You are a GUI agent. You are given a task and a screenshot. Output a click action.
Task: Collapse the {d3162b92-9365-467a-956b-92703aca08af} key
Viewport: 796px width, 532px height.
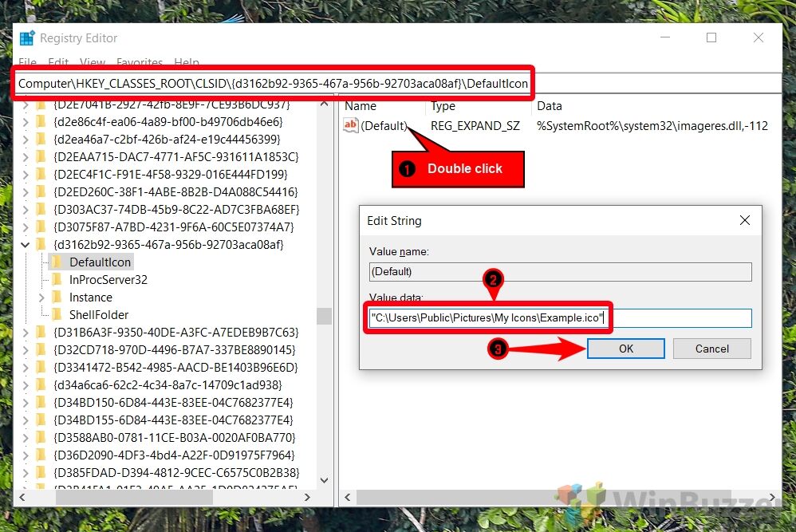coord(26,245)
